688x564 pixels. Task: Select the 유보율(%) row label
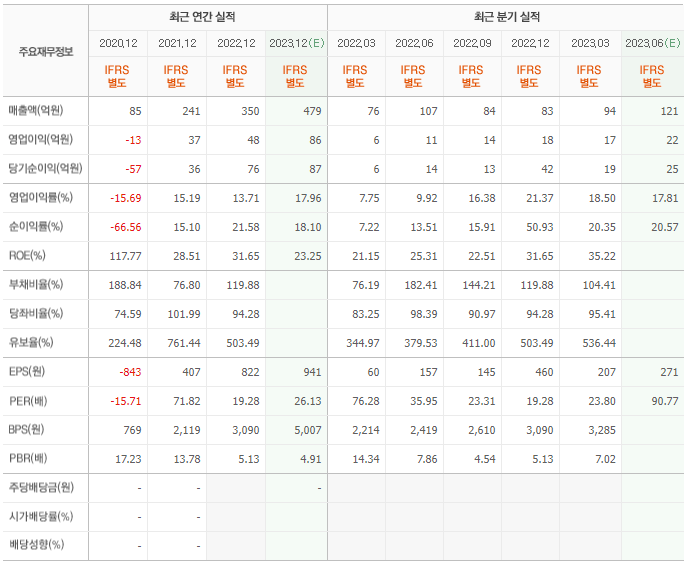pos(31,342)
